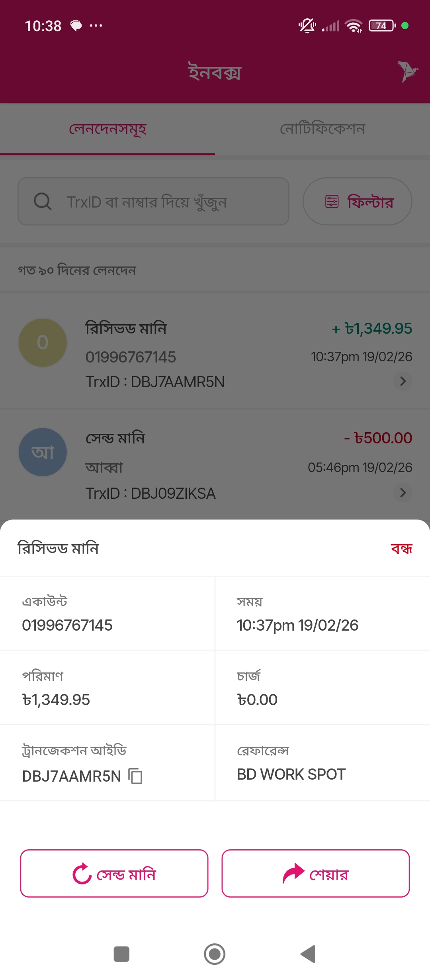
Task: Switch to the নোটিফিকেশন tab
Action: (322, 129)
